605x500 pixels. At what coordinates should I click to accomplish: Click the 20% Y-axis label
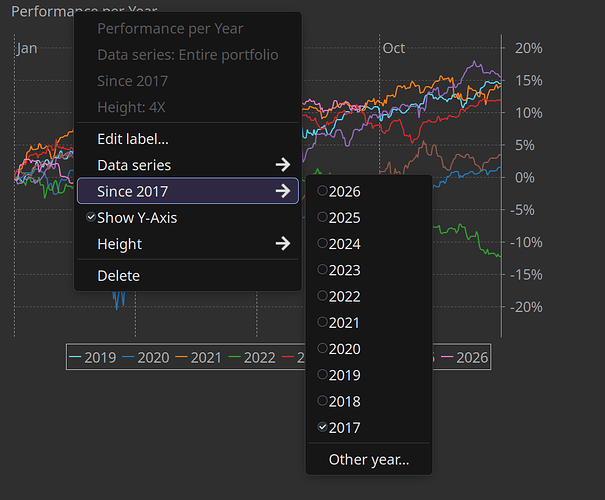[529, 48]
